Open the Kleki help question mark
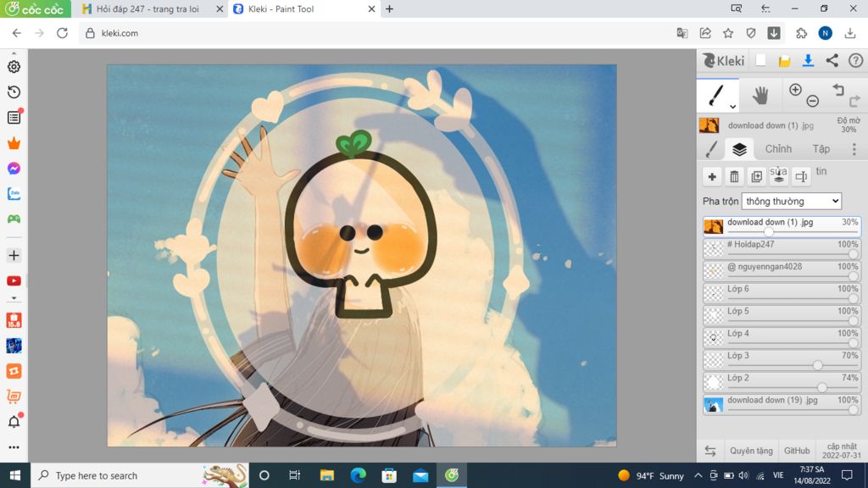Viewport: 868px width, 488px height. 855,60
